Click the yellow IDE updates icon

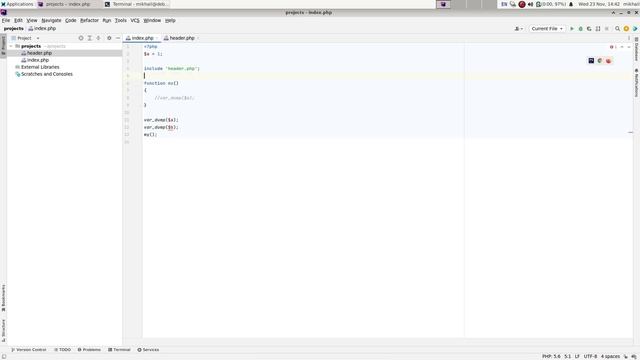(x=626, y=29)
